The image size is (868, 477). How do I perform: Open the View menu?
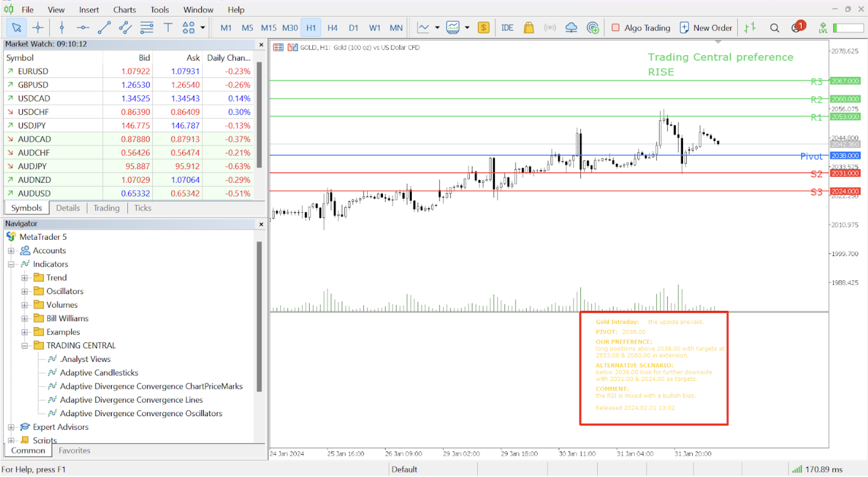coord(56,9)
